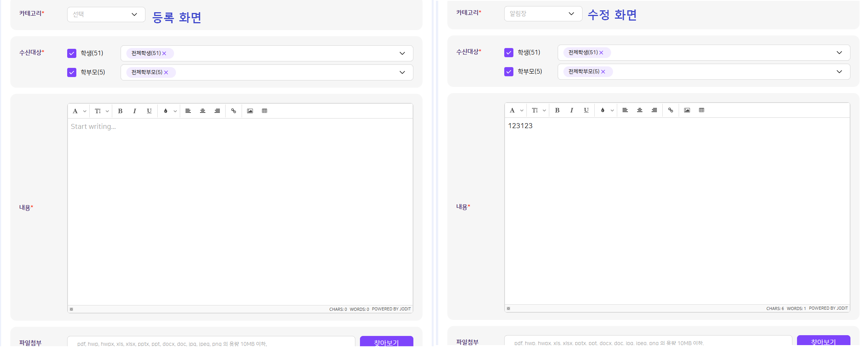
Task: Align text right in registration editor
Action: (217, 111)
